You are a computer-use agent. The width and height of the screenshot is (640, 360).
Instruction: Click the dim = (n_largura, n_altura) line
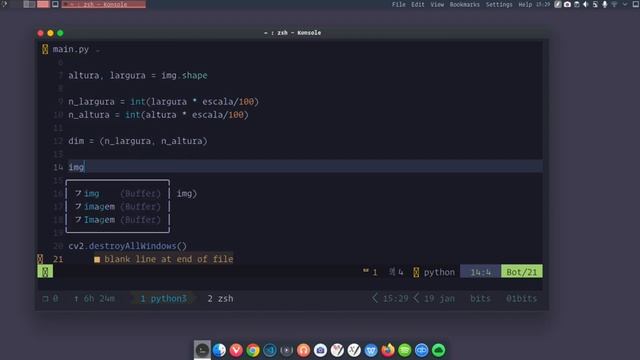click(x=138, y=141)
